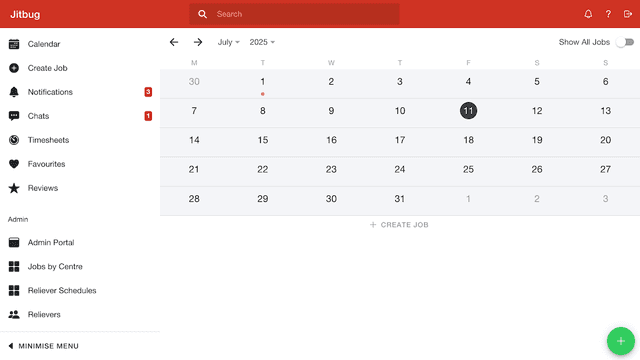Open Jobs by Centre menu item
Image resolution: width=640 pixels, height=360 pixels.
coord(80,267)
